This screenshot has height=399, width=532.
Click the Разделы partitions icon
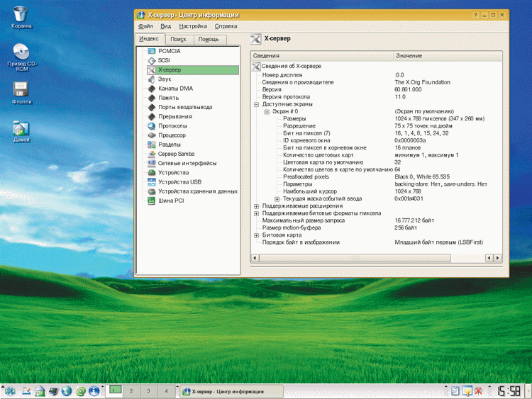click(x=151, y=145)
